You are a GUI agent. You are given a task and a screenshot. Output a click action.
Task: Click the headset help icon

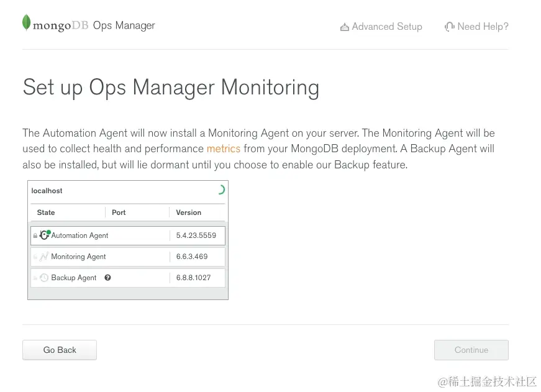click(449, 27)
